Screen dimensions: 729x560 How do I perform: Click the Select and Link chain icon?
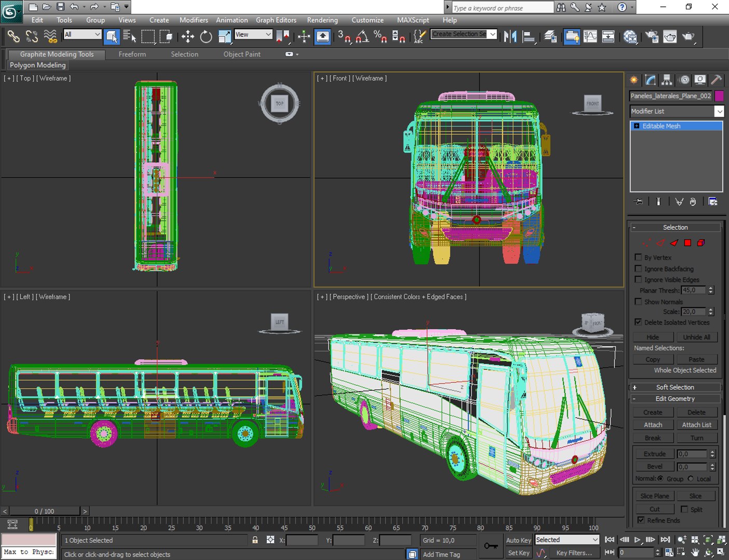pyautogui.click(x=13, y=36)
